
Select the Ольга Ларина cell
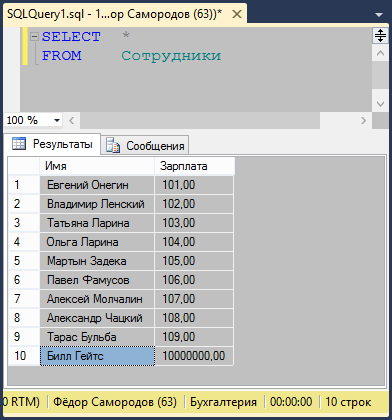point(97,242)
